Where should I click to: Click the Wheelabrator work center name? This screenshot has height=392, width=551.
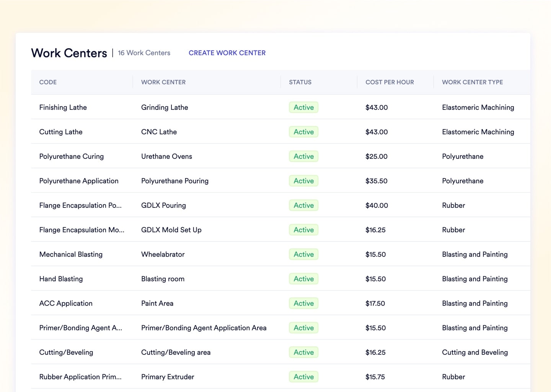point(163,254)
